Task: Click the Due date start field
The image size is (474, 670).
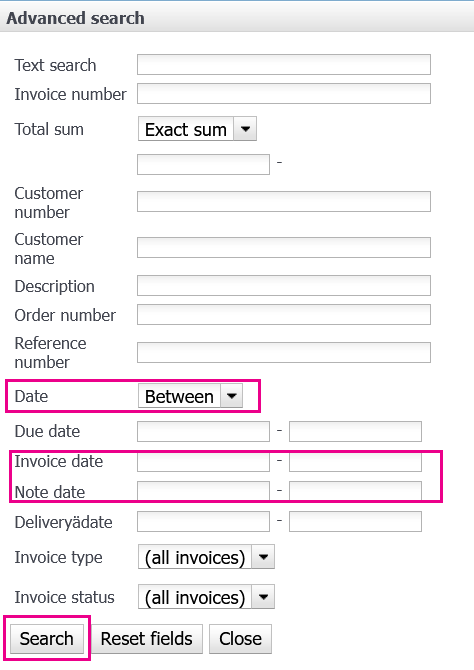Action: [x=203, y=431]
